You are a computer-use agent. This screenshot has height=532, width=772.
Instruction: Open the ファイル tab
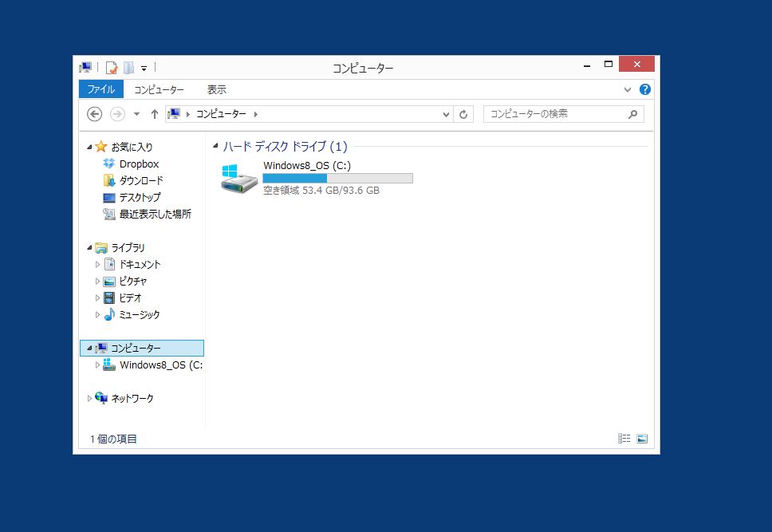(x=101, y=89)
